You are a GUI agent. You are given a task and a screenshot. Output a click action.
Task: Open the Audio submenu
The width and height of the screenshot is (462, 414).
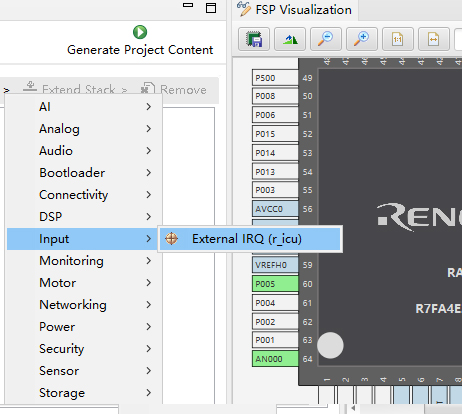[x=85, y=151]
